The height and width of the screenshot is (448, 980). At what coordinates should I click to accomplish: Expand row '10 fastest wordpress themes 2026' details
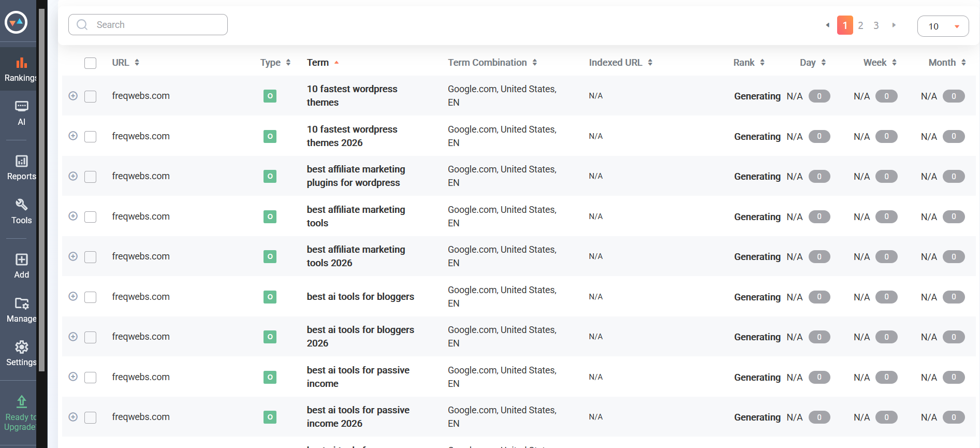[73, 136]
